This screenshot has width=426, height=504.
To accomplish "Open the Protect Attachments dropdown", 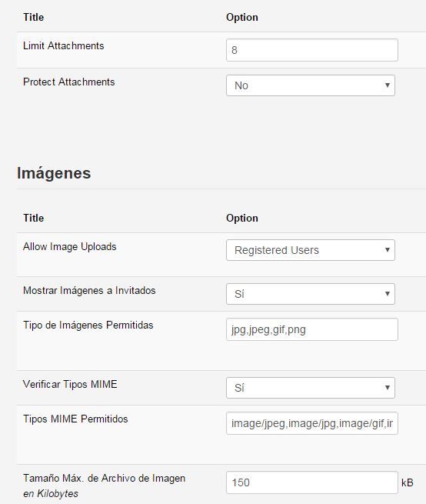I will (311, 85).
